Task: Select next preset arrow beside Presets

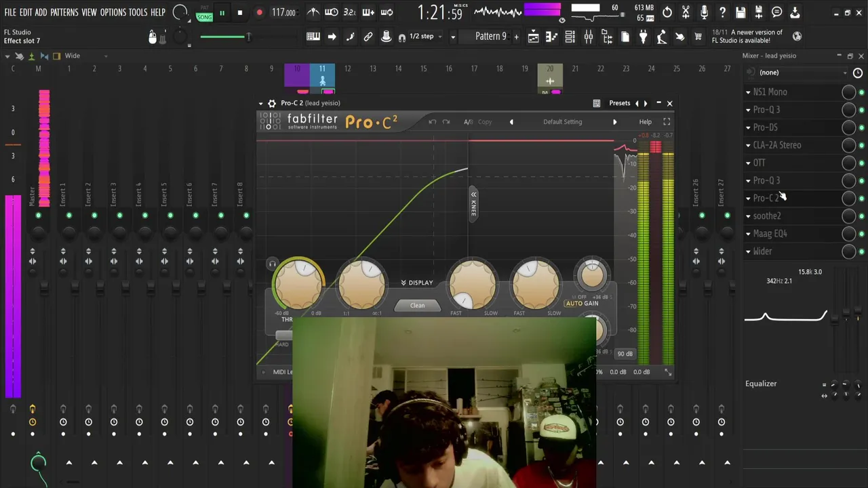Action: (646, 103)
